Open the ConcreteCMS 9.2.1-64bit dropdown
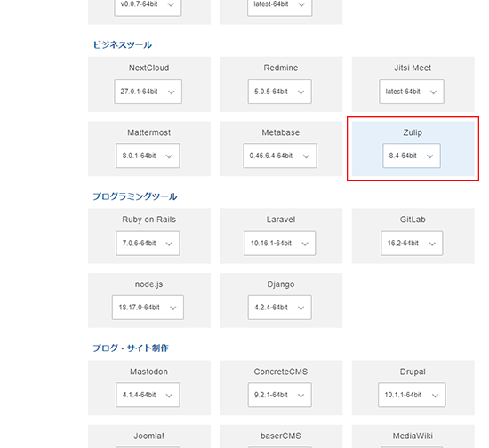 (x=280, y=395)
